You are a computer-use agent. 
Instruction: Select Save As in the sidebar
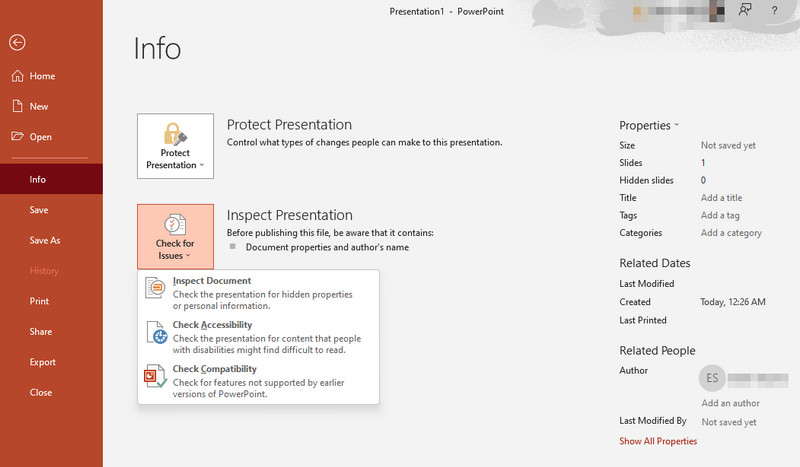pos(45,241)
